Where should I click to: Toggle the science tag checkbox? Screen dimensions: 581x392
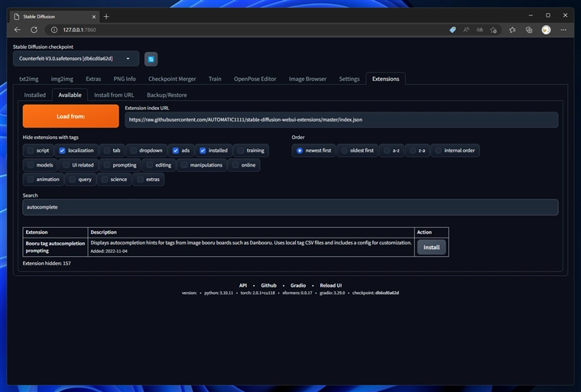tap(105, 180)
